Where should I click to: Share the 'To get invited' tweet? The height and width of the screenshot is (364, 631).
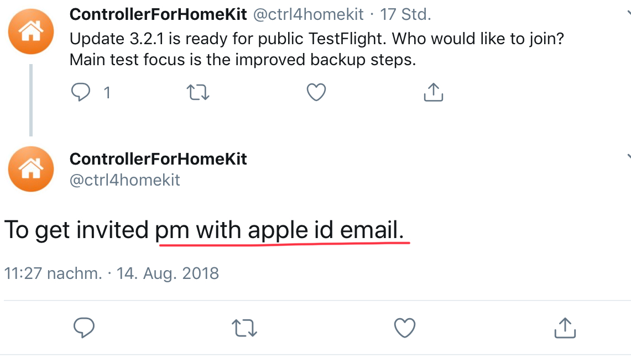[x=565, y=328]
